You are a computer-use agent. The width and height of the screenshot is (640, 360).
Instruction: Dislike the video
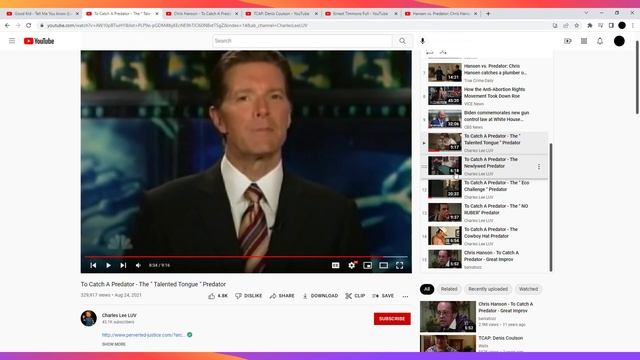(x=249, y=296)
